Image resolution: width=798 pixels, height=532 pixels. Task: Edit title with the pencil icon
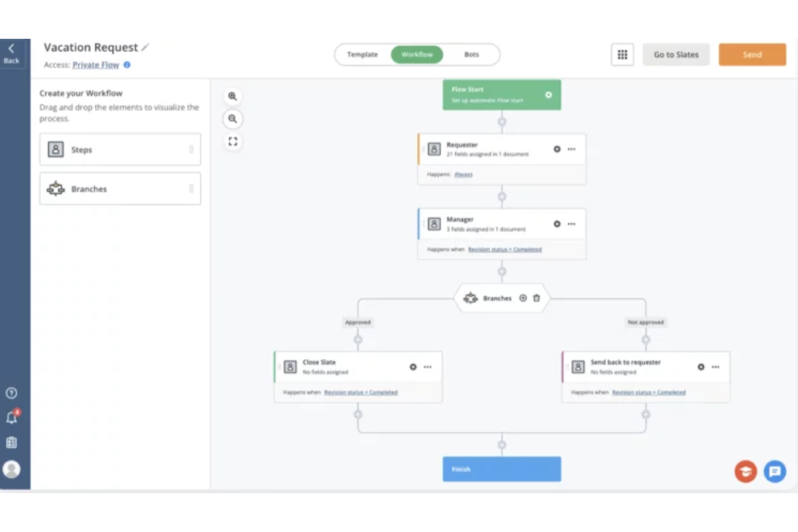coord(145,47)
